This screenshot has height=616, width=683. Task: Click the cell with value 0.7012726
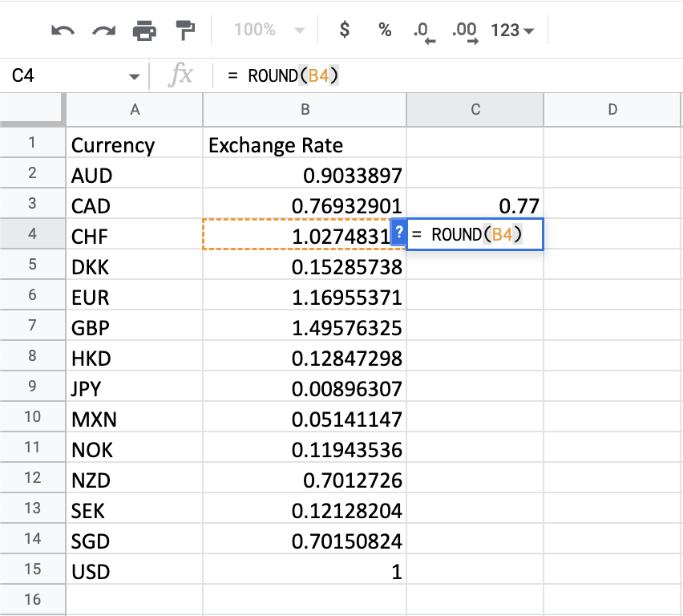(x=305, y=478)
